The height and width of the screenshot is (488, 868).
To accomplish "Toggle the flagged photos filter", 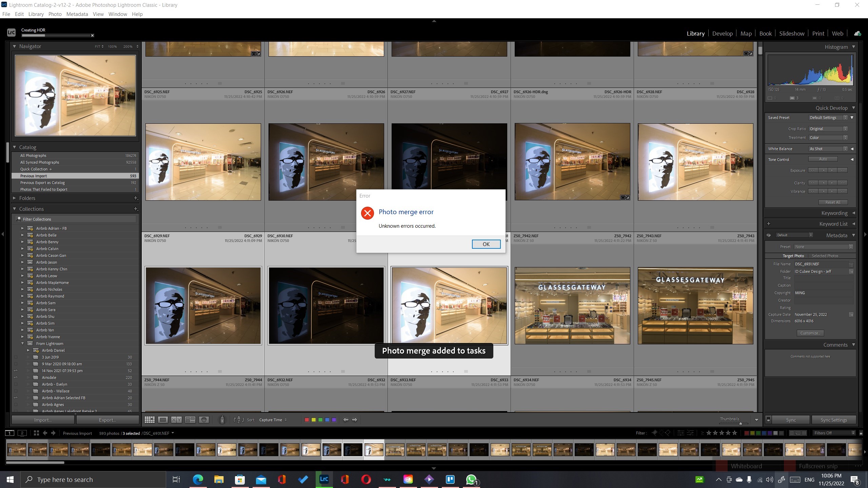I will pyautogui.click(x=654, y=433).
